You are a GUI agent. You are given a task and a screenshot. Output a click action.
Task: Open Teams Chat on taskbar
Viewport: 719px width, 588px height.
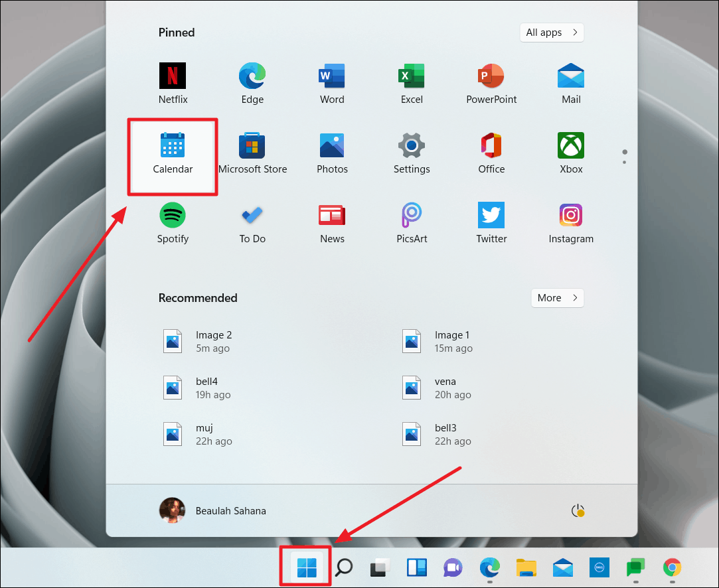453,568
